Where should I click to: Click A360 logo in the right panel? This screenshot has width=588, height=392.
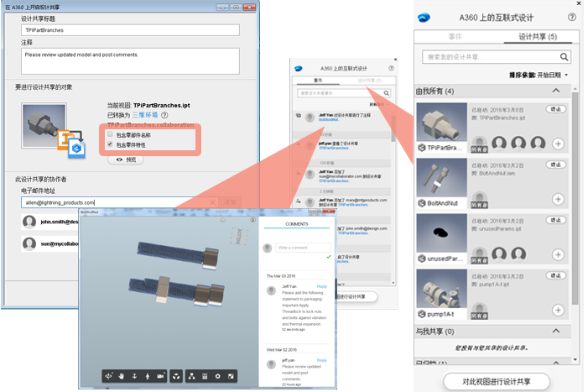click(x=424, y=18)
